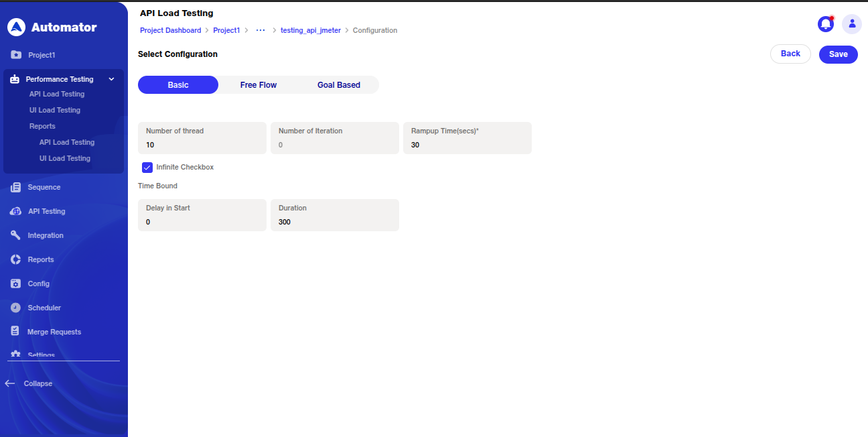The width and height of the screenshot is (868, 437).
Task: Collapse the Performance Testing menu chevron
Action: pos(112,79)
